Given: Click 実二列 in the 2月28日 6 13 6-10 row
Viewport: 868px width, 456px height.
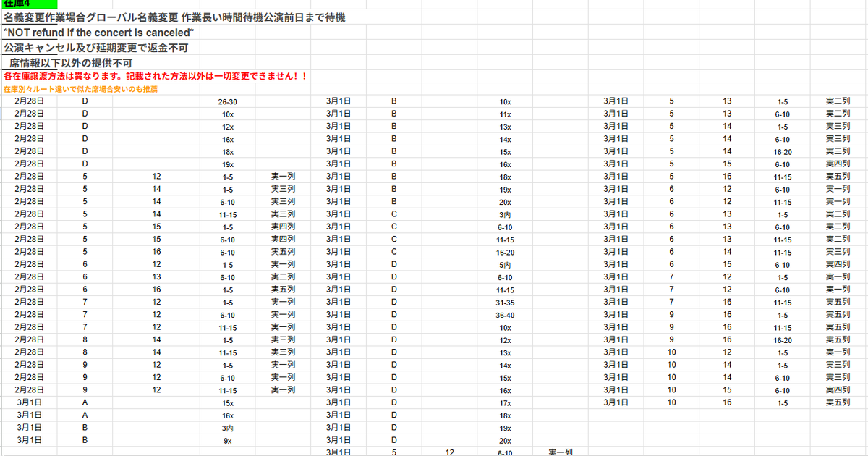Looking at the screenshot, I should (283, 277).
